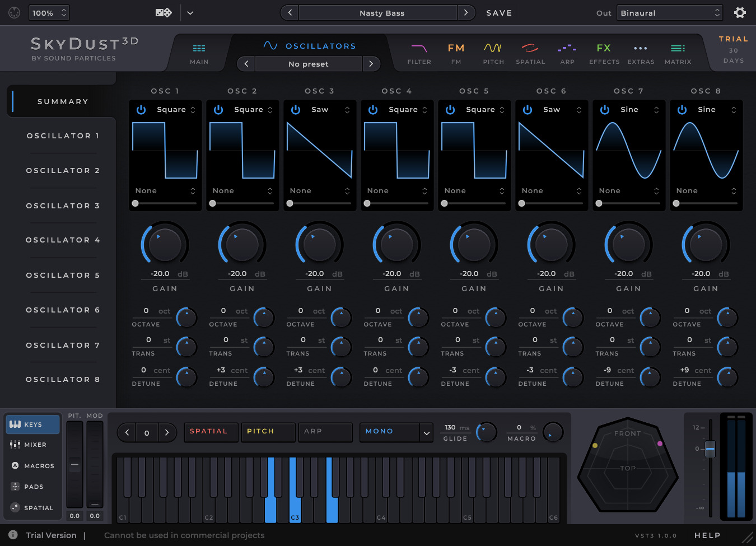Toggle the ARP button above keyboard
Image resolution: width=756 pixels, height=546 pixels.
(325, 432)
